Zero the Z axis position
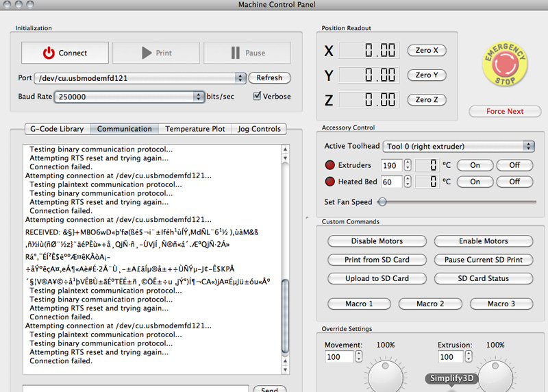This screenshot has height=392, width=548. [x=427, y=100]
